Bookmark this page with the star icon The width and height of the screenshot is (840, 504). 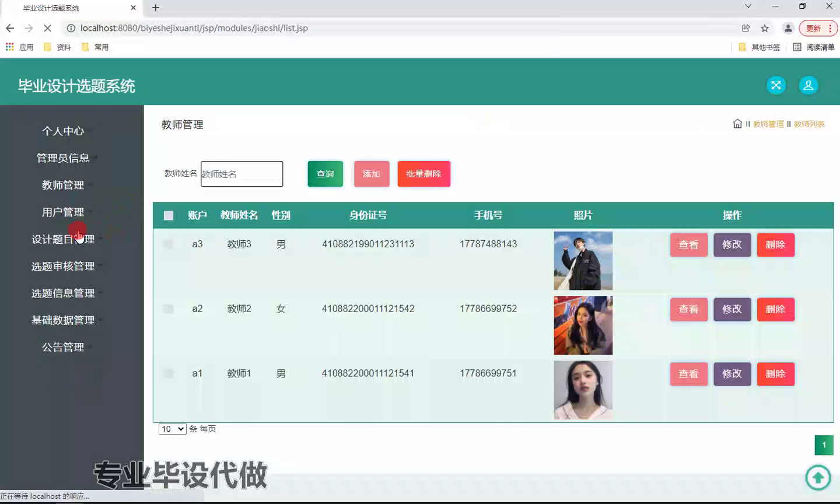(765, 28)
